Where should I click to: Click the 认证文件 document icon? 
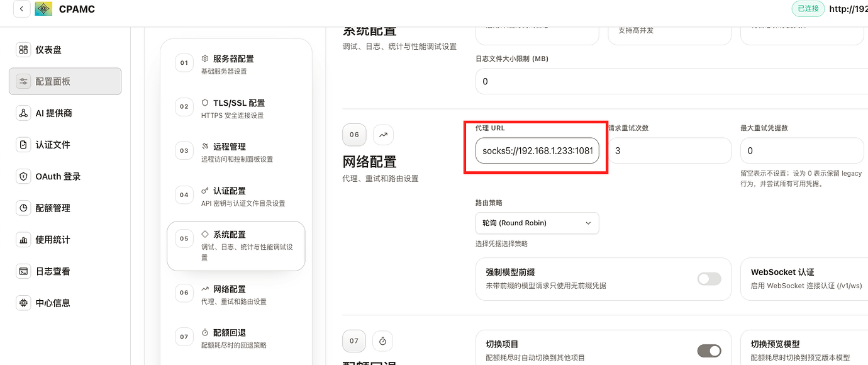click(x=23, y=145)
